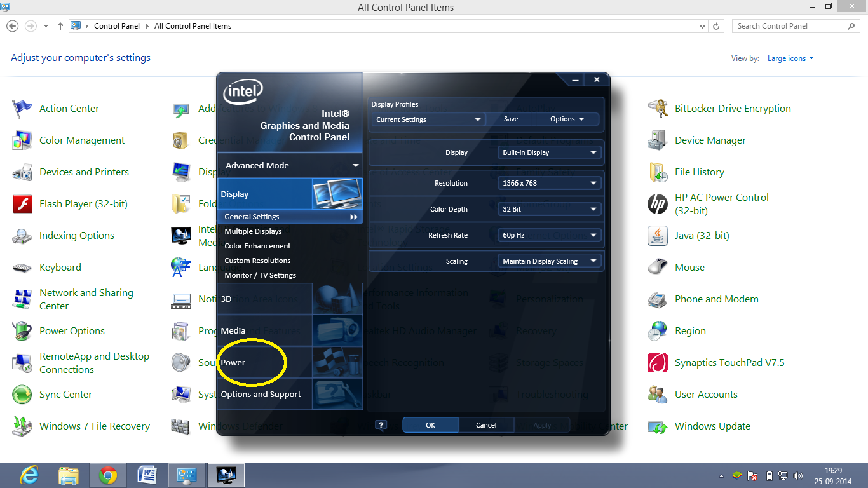Image resolution: width=868 pixels, height=488 pixels.
Task: Select Color Enhancement submenu item
Action: [257, 246]
